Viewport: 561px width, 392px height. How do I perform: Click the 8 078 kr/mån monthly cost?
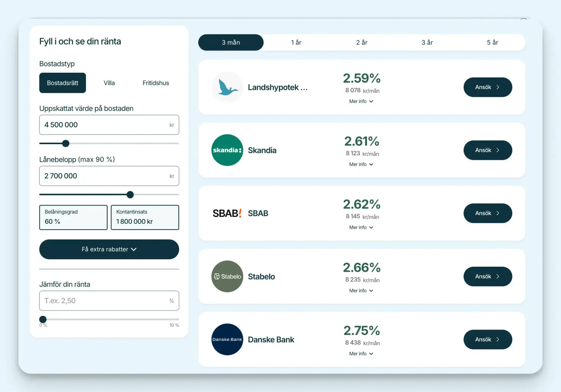tap(362, 90)
